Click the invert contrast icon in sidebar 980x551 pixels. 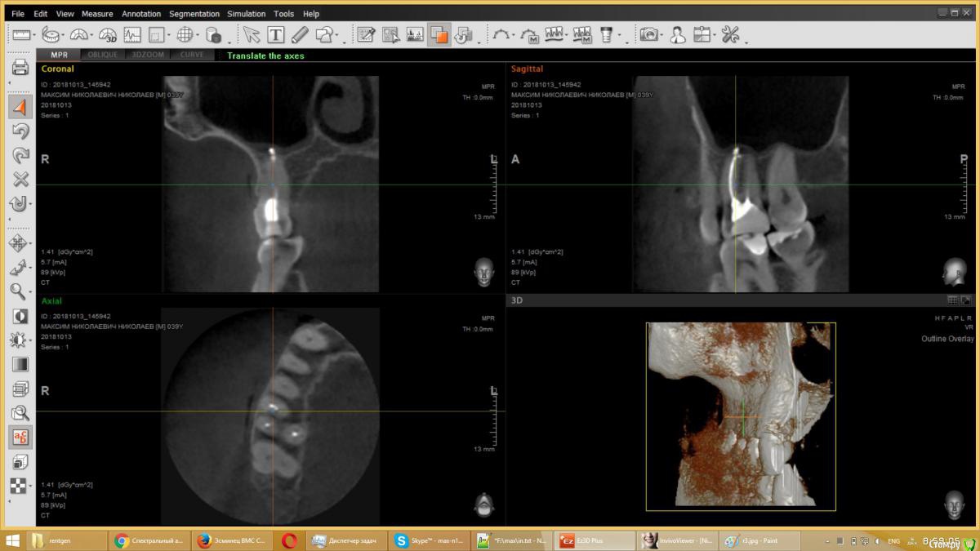tap(20, 316)
